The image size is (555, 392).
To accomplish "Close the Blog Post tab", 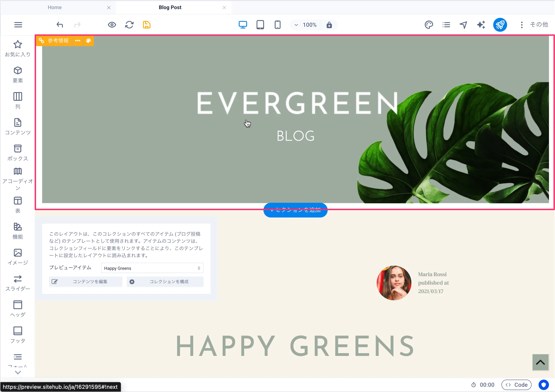I will click(224, 8).
